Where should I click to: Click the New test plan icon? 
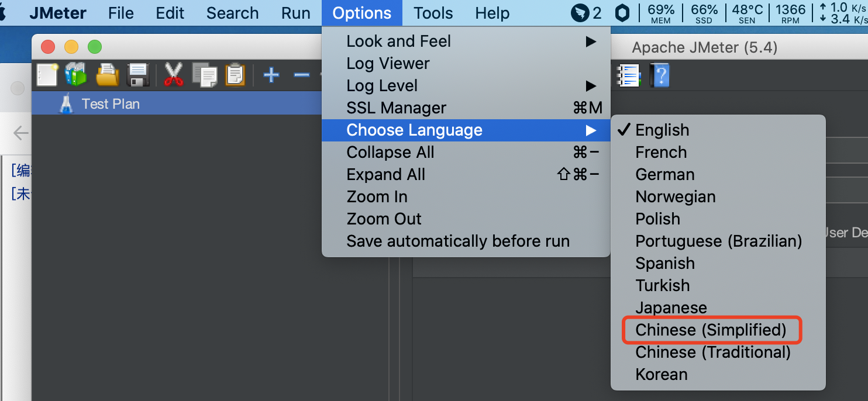pyautogui.click(x=47, y=75)
